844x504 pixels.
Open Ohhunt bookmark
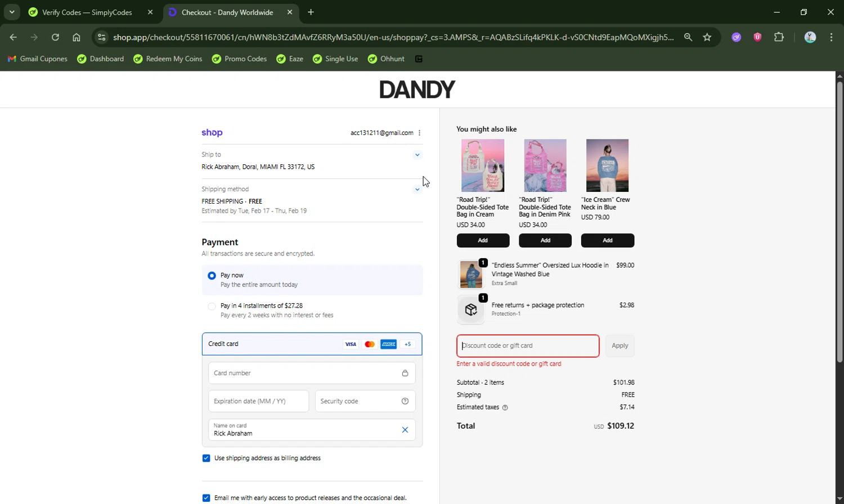(386, 59)
